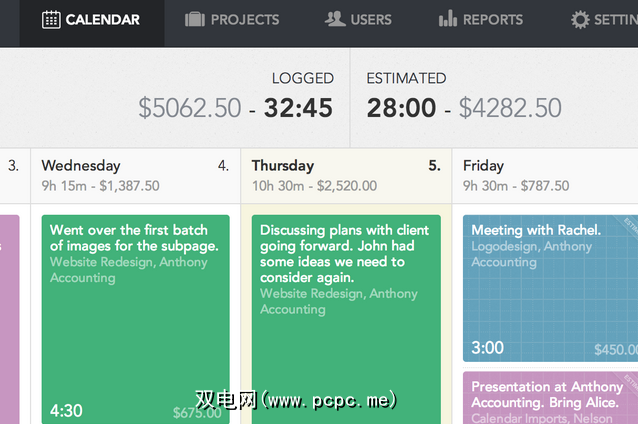This screenshot has height=424, width=638.
Task: Open the purple Presentation at Anthony Accounting entry
Action: tap(549, 398)
